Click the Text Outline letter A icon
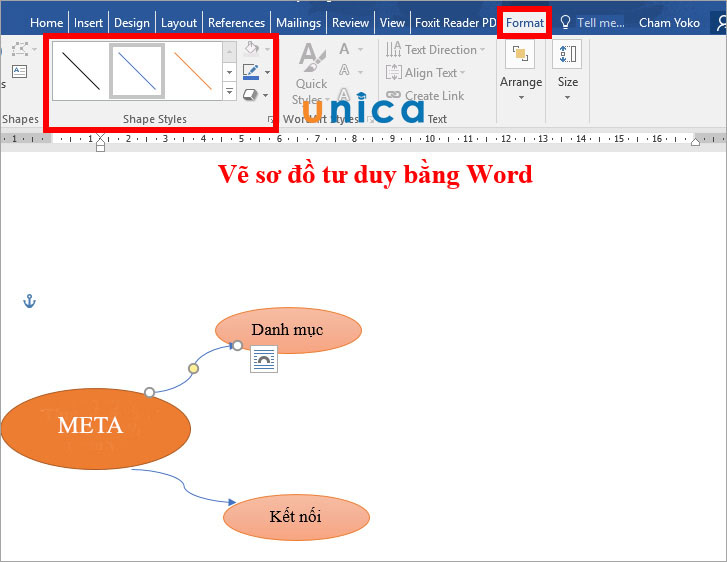This screenshot has width=727, height=562. tap(344, 70)
